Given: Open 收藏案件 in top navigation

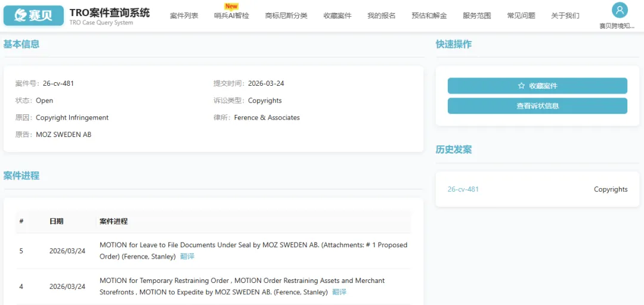Looking at the screenshot, I should pos(337,16).
